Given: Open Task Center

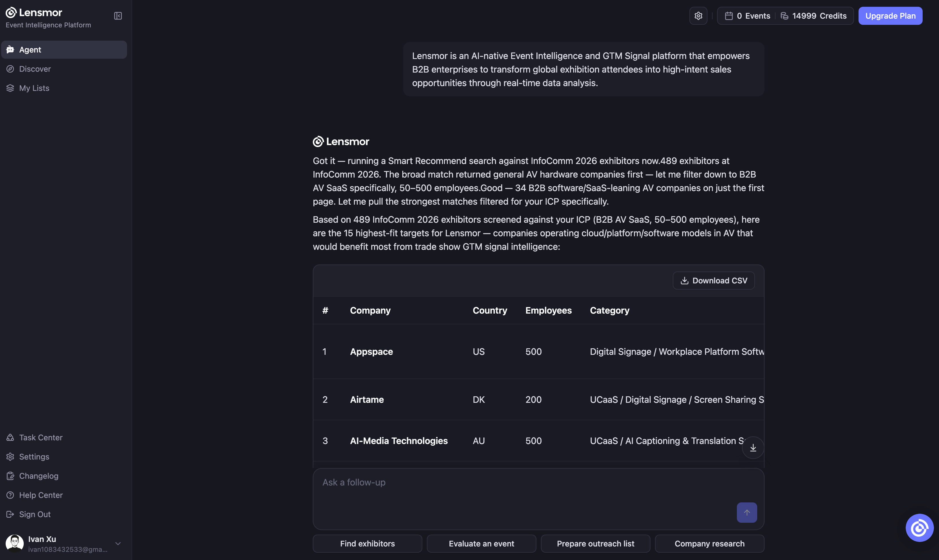Looking at the screenshot, I should point(64,437).
